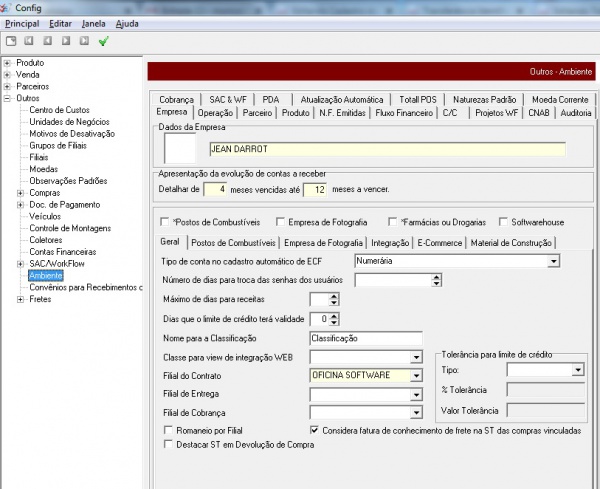Viewport: 600px width, 489px height.
Task: Go to first record toolbar button
Action: pos(29,41)
